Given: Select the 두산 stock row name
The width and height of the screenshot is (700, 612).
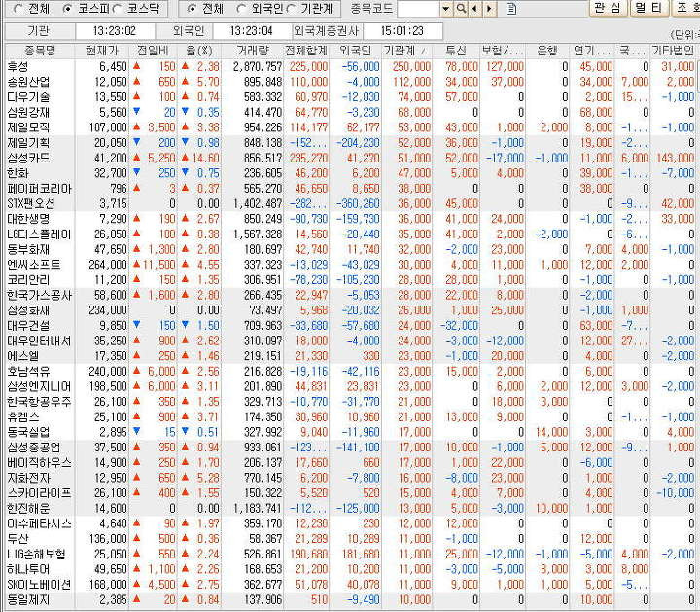Looking at the screenshot, I should tap(17, 539).
